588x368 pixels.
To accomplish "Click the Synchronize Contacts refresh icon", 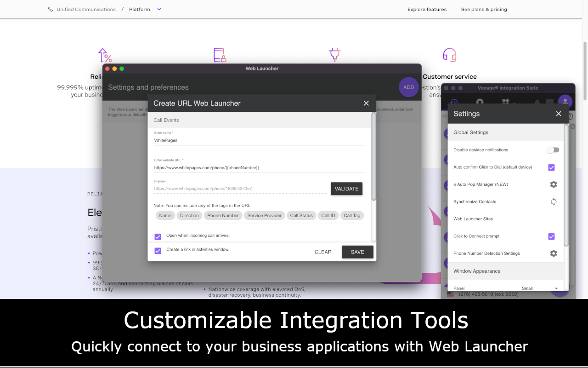I will pos(554,201).
